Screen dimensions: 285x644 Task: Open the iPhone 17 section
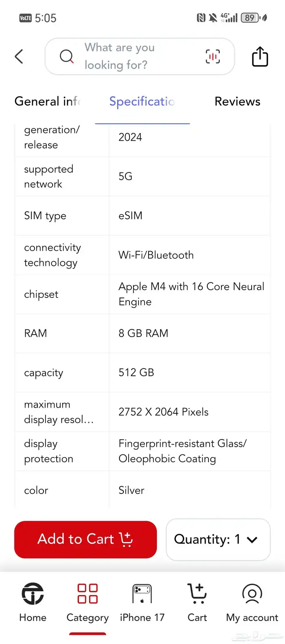click(x=142, y=602)
